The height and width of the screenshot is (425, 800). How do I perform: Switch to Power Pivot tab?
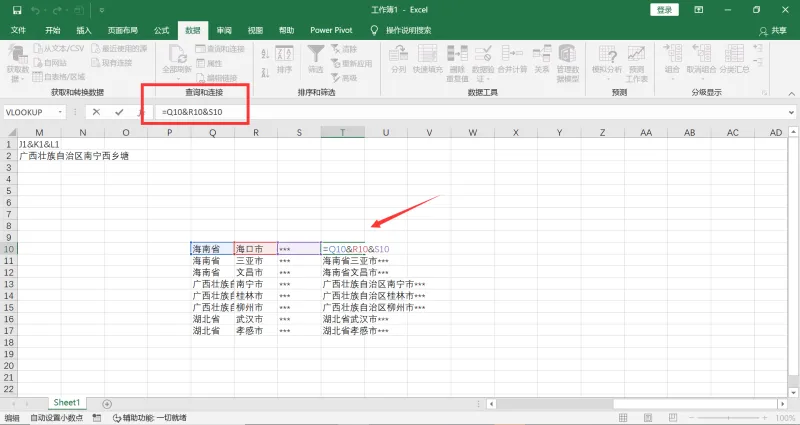[331, 30]
